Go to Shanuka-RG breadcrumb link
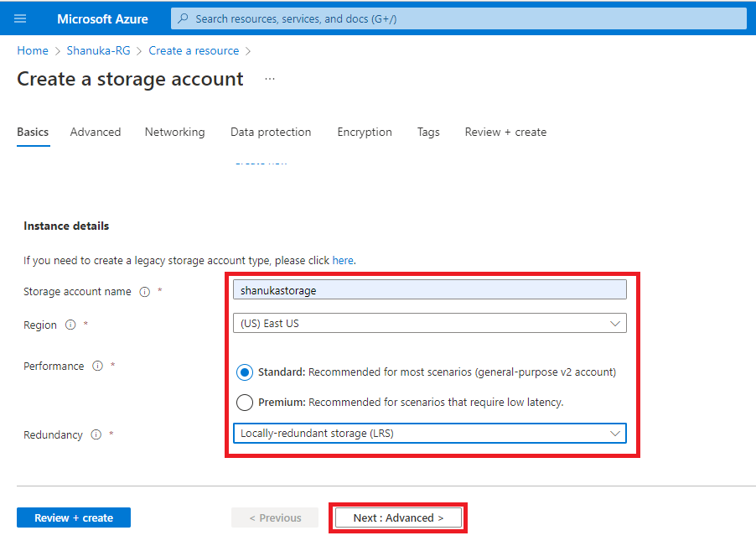Viewport: 756px width, 546px height. point(99,51)
